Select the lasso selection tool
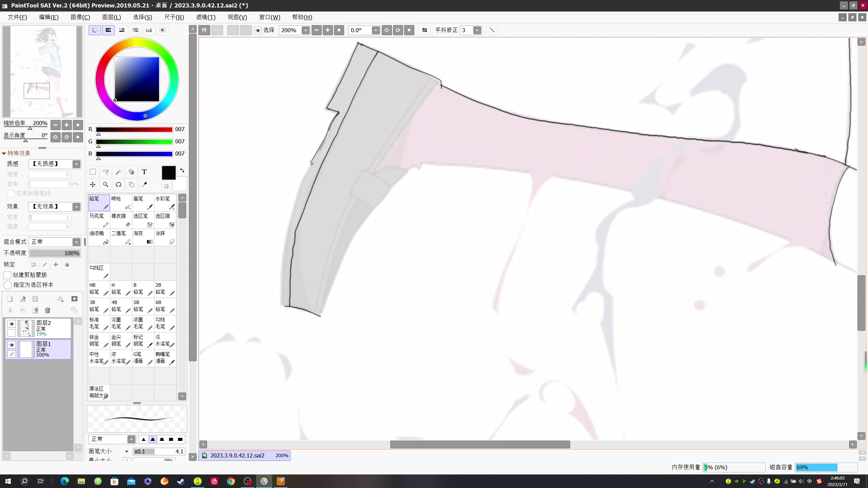Viewport: 868px width, 488px height. click(x=105, y=172)
